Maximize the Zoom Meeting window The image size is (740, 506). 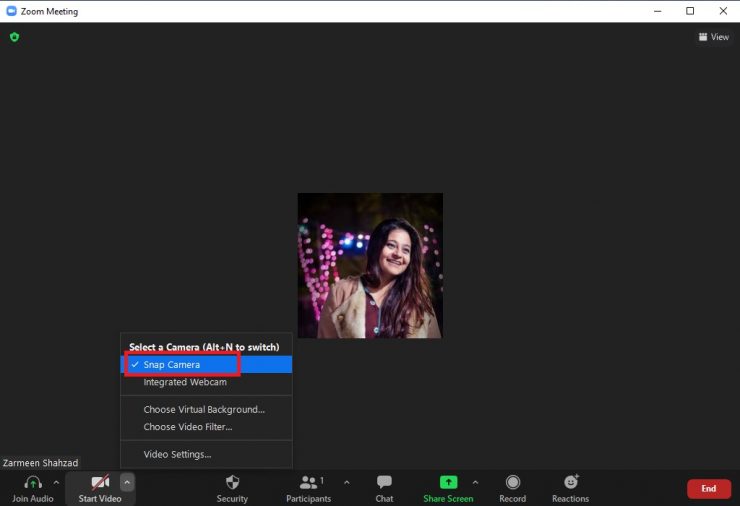point(690,11)
